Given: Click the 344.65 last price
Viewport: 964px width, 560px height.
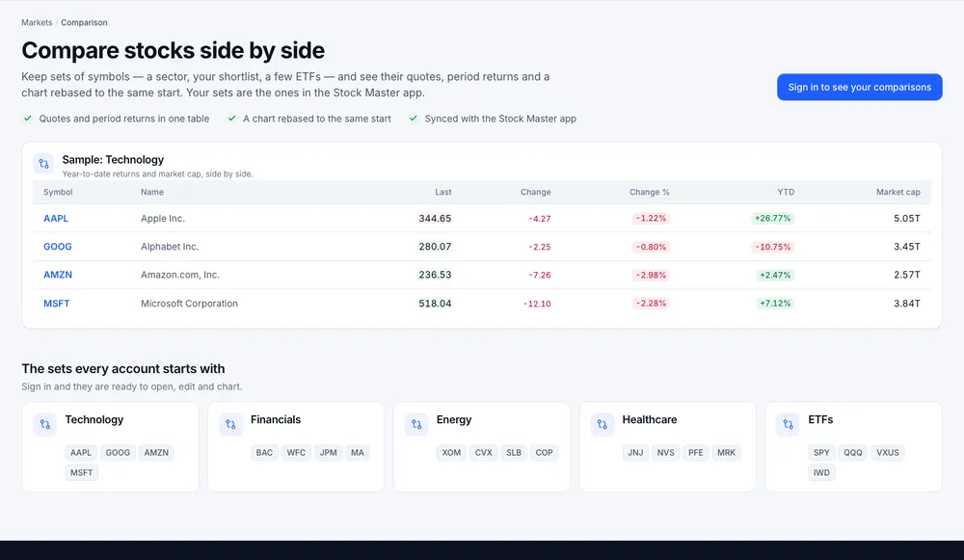Looking at the screenshot, I should pos(435,218).
